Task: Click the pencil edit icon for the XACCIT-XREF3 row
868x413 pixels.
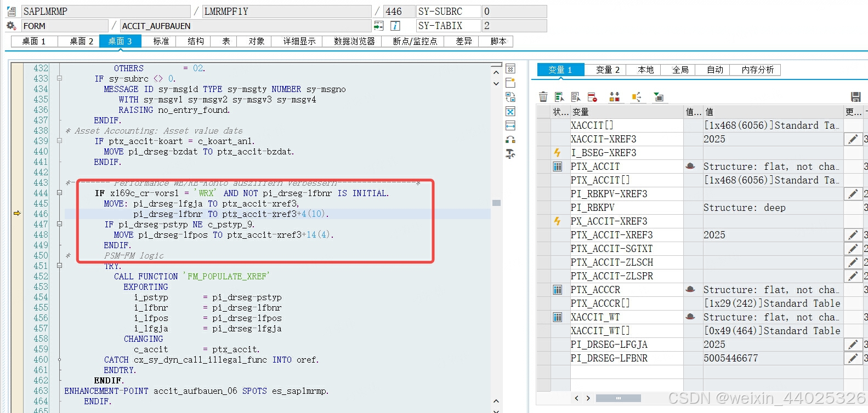Action: [853, 139]
